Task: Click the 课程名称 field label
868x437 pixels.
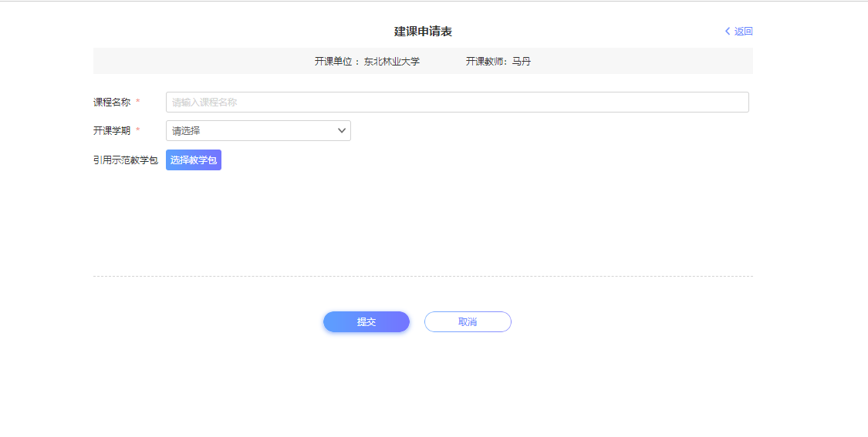Action: [112, 103]
